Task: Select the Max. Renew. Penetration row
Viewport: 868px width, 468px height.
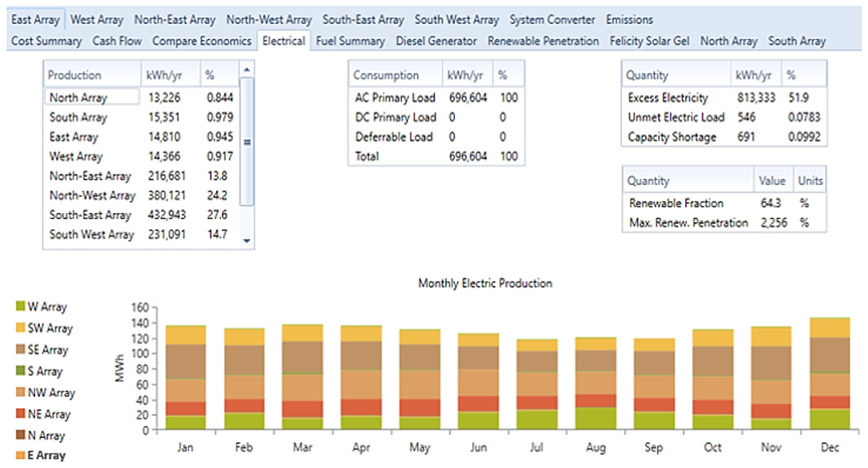Action: (x=724, y=222)
